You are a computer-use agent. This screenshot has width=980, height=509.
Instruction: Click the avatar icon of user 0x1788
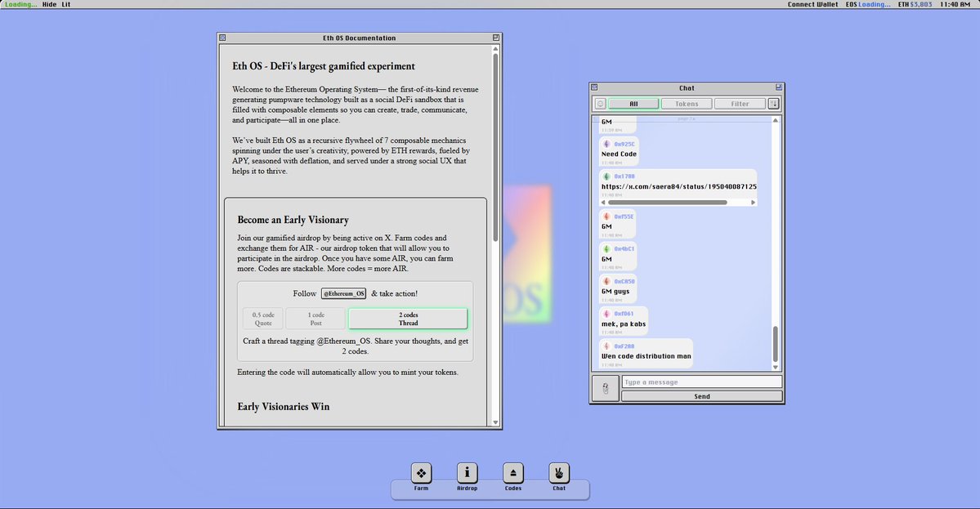point(606,176)
